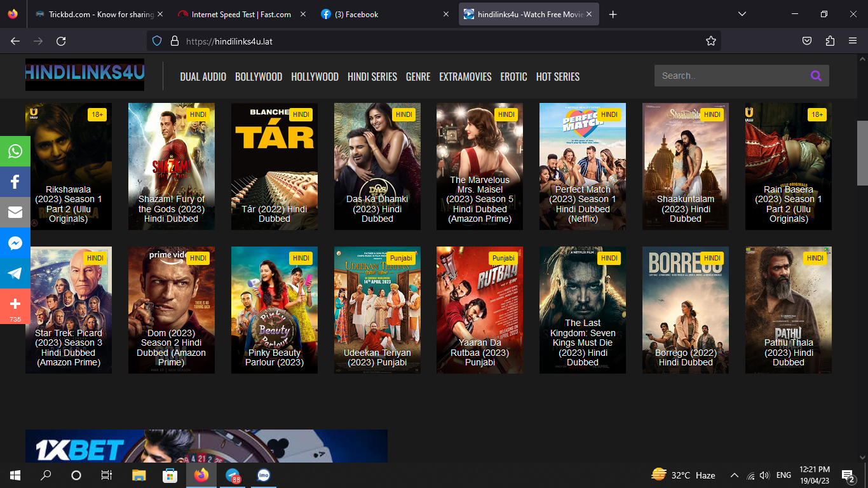The width and height of the screenshot is (868, 488).
Task: Open Rain Basera Season 1 poster
Action: pyautogui.click(x=789, y=166)
